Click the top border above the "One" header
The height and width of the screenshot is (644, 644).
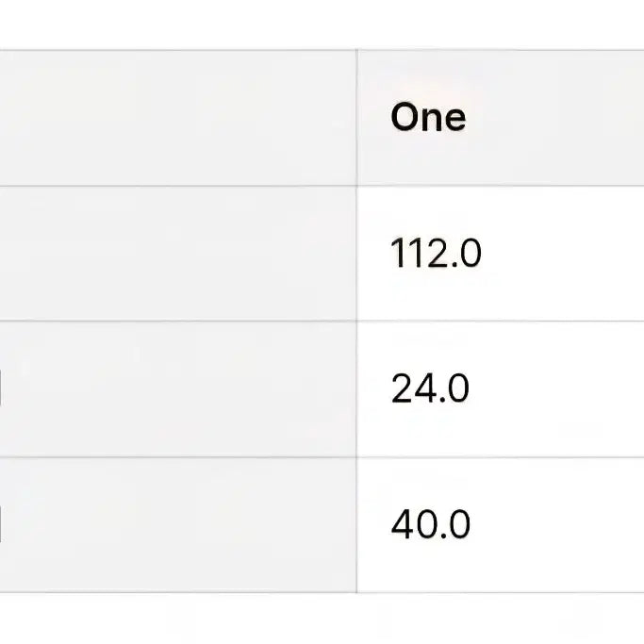click(500, 50)
